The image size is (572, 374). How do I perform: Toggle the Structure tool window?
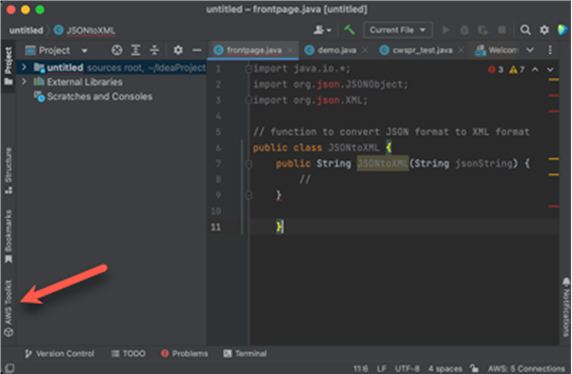point(8,171)
